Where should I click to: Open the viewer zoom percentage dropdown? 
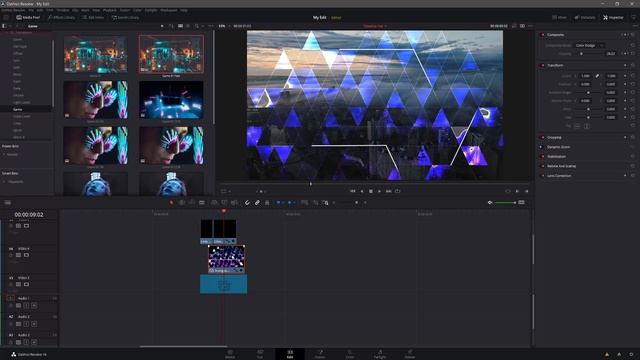coord(224,26)
